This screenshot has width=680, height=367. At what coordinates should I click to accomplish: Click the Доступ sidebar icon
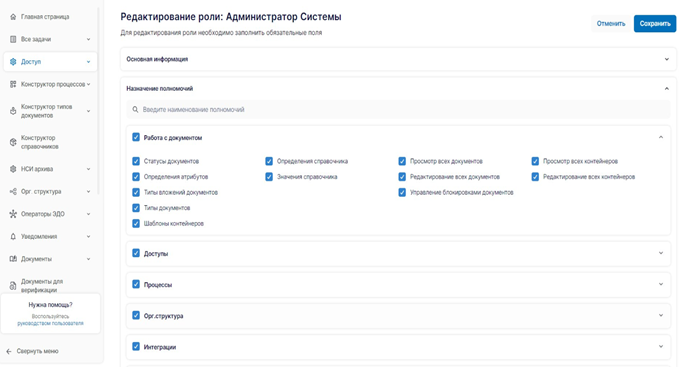[13, 62]
